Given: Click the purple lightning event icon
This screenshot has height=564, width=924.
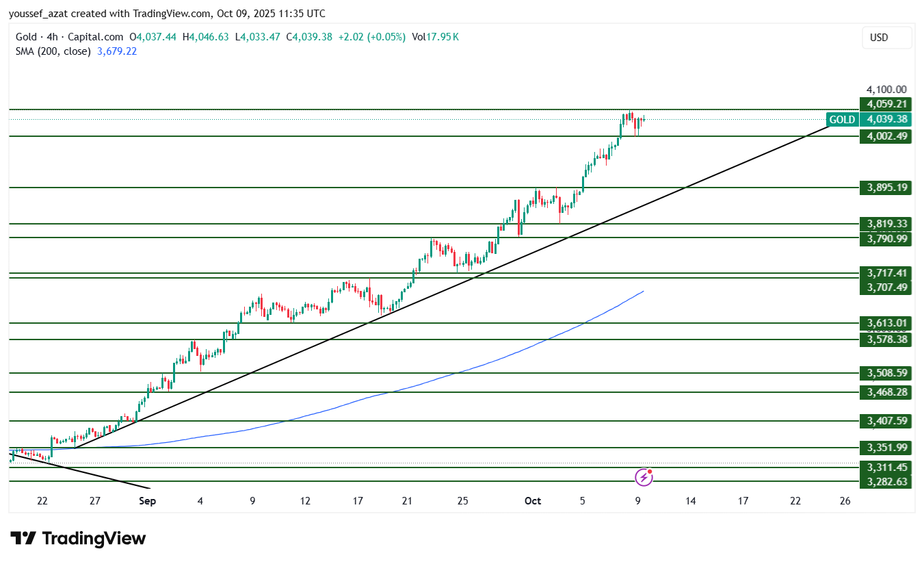Looking at the screenshot, I should pos(644,477).
